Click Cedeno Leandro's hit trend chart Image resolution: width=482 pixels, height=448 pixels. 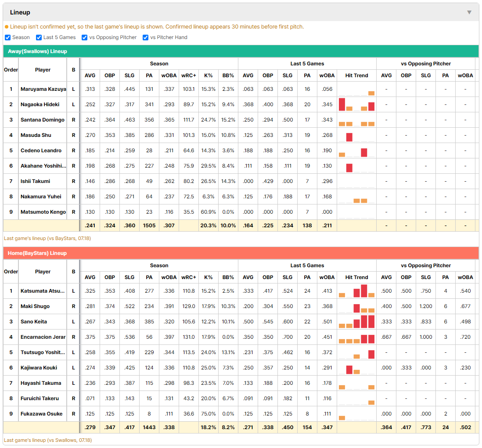tap(356, 151)
